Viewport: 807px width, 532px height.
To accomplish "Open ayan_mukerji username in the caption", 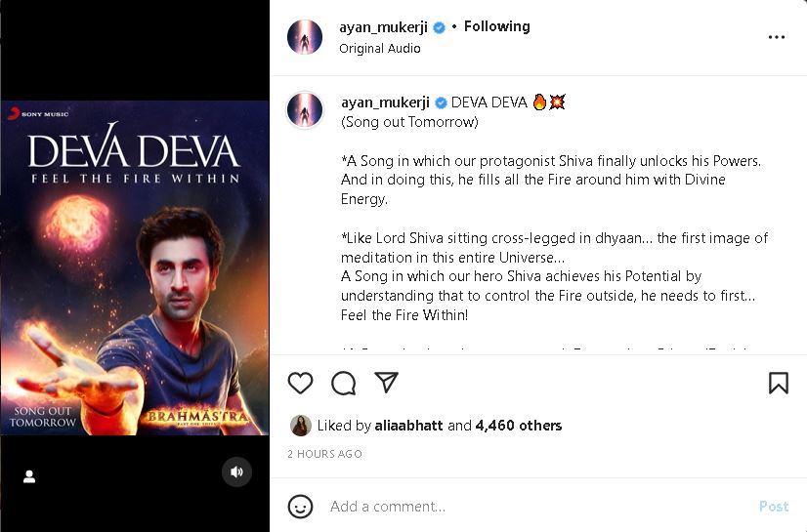I will pos(386,102).
